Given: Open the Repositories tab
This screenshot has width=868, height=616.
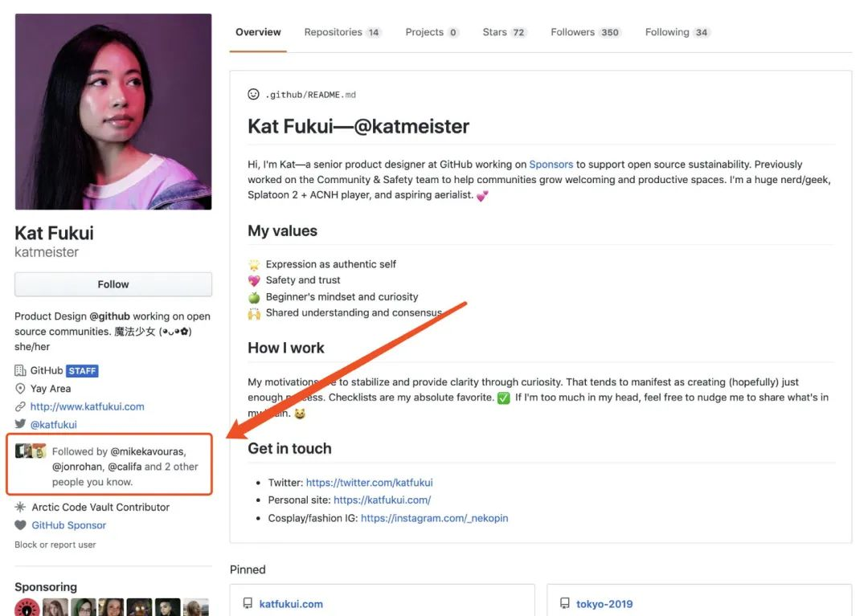Looking at the screenshot, I should pos(342,32).
